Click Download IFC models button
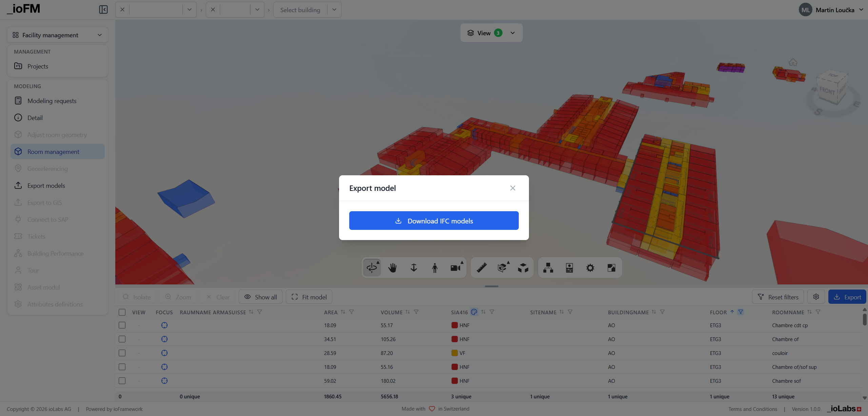Screen dimensions: 868x416 (x=434, y=221)
